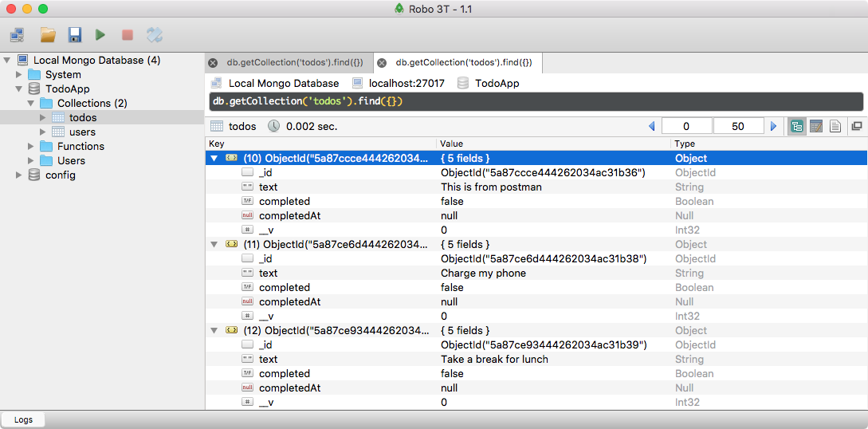This screenshot has height=429, width=868.
Task: Close the first query tab
Action: pyautogui.click(x=213, y=63)
